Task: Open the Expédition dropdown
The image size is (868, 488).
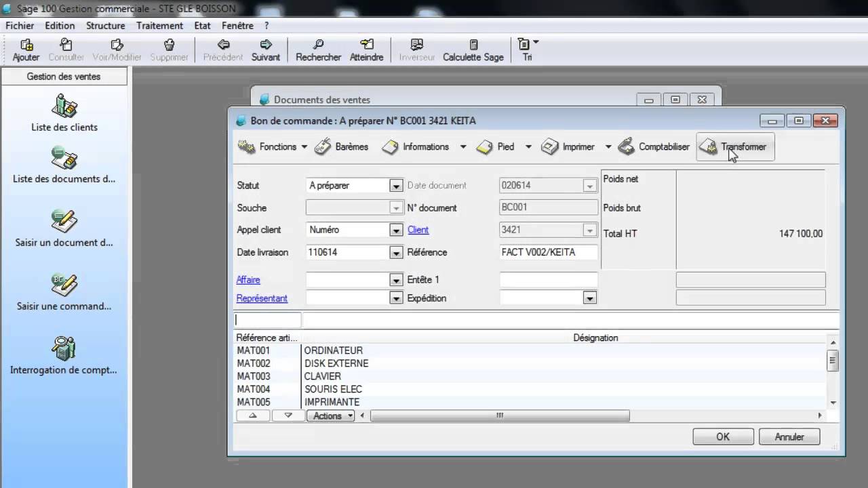Action: [589, 298]
